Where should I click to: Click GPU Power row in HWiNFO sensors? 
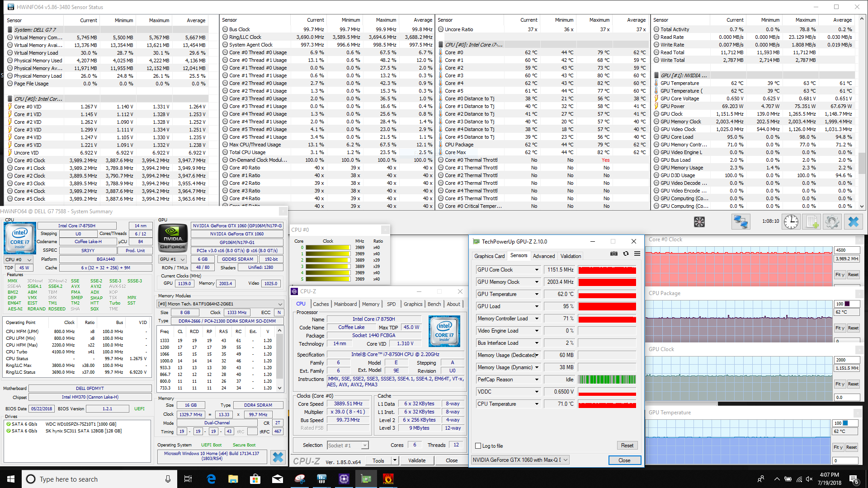click(754, 106)
